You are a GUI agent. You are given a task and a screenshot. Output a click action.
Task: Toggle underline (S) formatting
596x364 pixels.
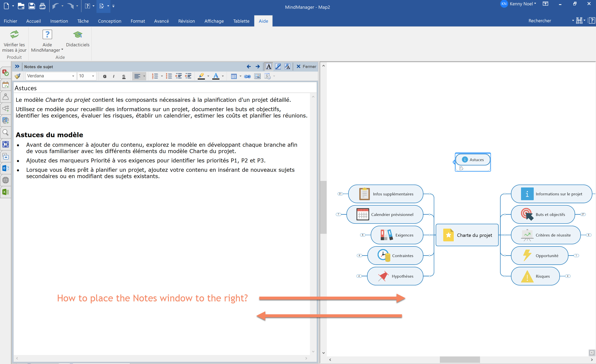(124, 76)
